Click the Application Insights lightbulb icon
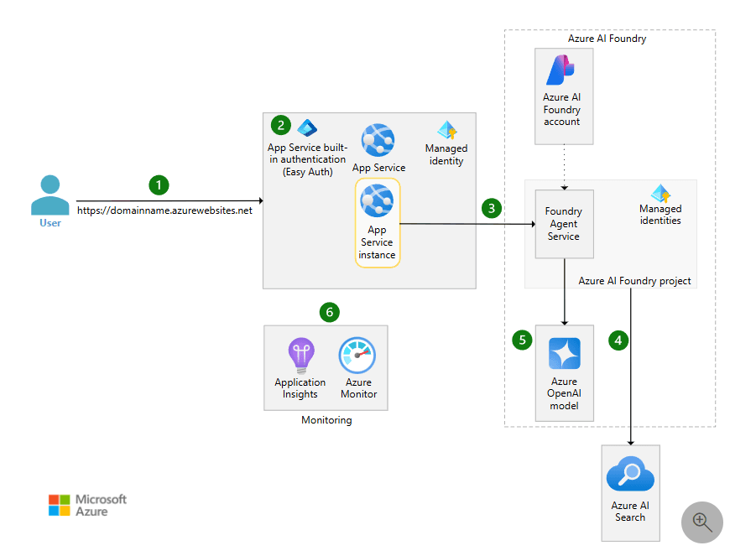The height and width of the screenshot is (556, 756). [300, 356]
